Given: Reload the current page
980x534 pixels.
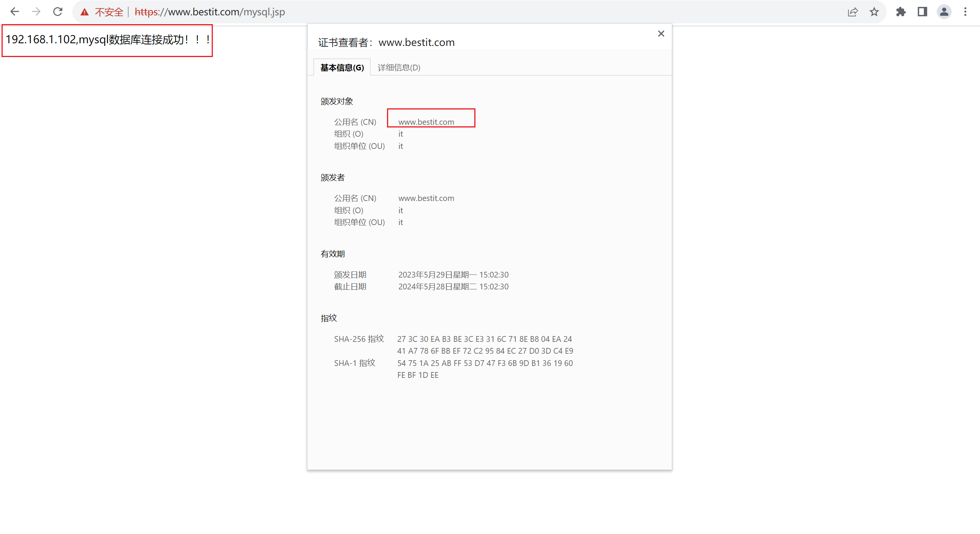Looking at the screenshot, I should [58, 12].
